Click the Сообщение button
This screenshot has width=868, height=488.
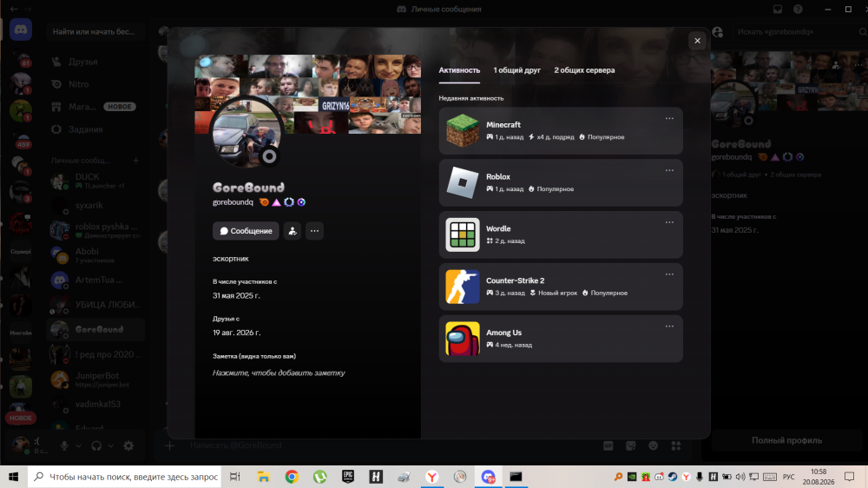coord(246,231)
